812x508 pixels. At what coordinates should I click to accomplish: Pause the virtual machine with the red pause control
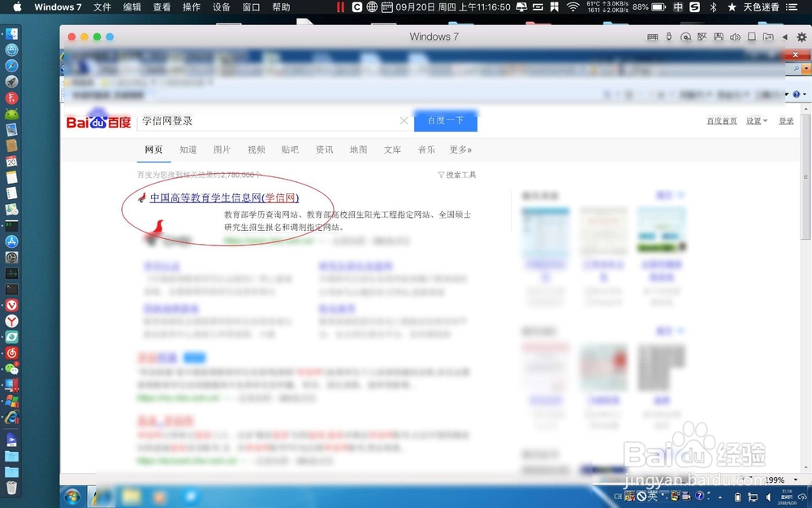pyautogui.click(x=339, y=7)
